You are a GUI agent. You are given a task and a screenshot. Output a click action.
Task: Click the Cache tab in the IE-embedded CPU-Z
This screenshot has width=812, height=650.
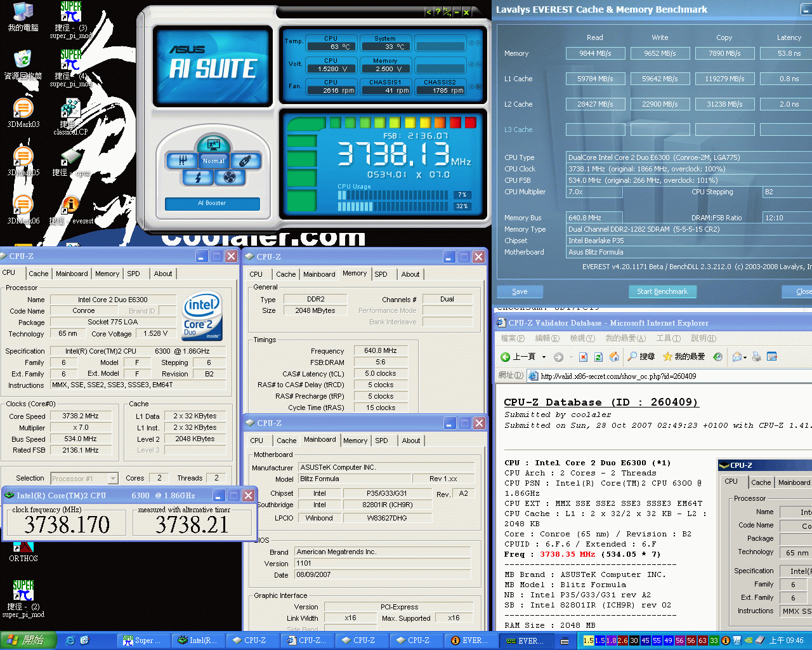761,482
